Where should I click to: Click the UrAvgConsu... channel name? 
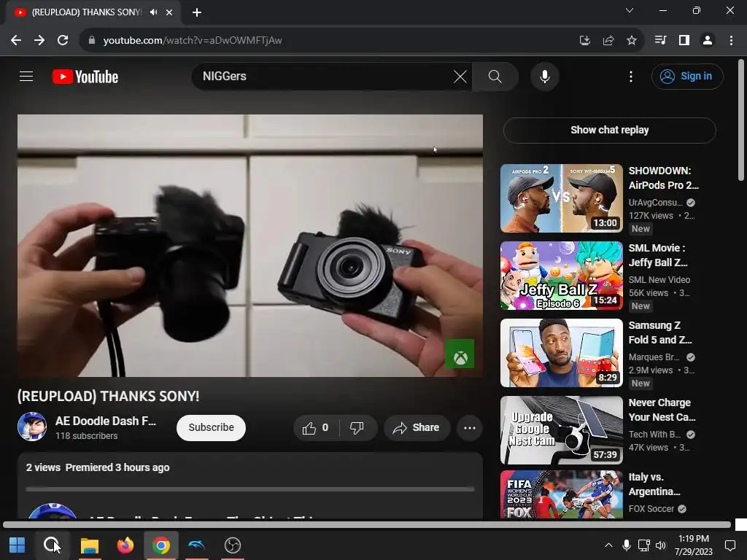pos(655,203)
